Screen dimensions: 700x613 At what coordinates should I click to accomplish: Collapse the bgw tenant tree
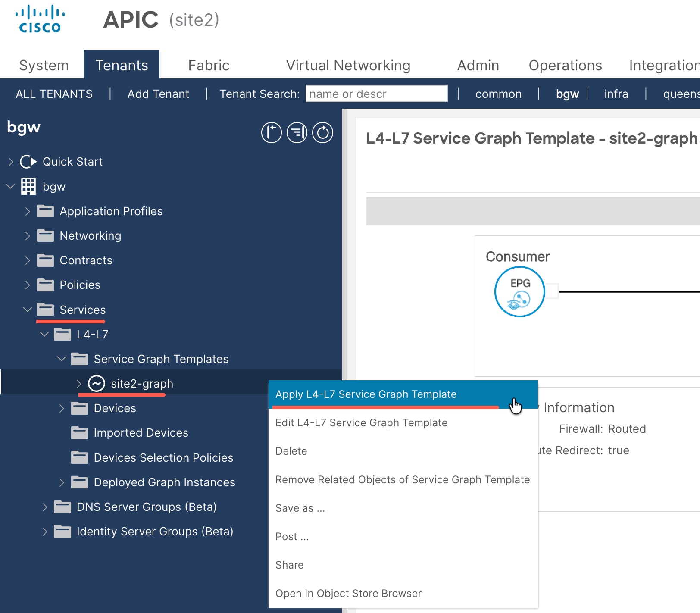point(10,186)
